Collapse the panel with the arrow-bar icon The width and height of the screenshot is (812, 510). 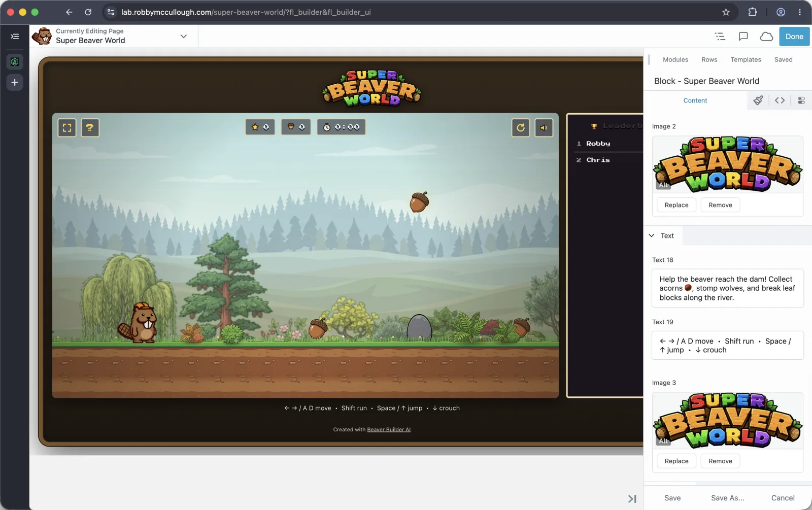pos(632,499)
